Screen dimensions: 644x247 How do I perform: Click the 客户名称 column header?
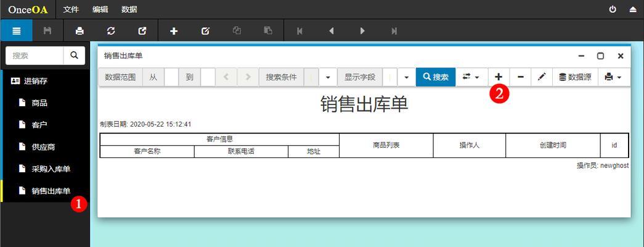point(147,151)
